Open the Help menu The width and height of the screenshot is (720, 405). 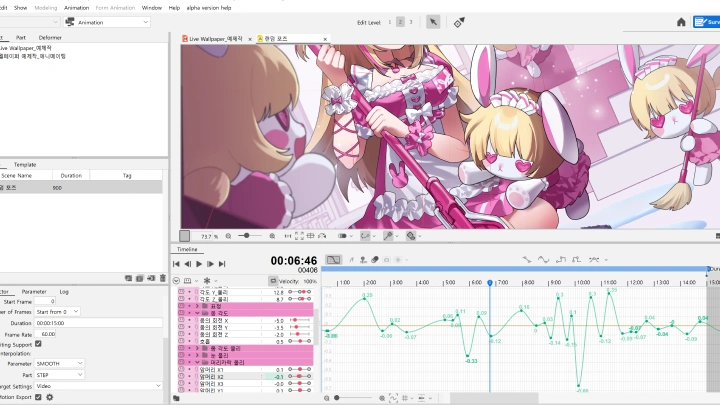[174, 8]
